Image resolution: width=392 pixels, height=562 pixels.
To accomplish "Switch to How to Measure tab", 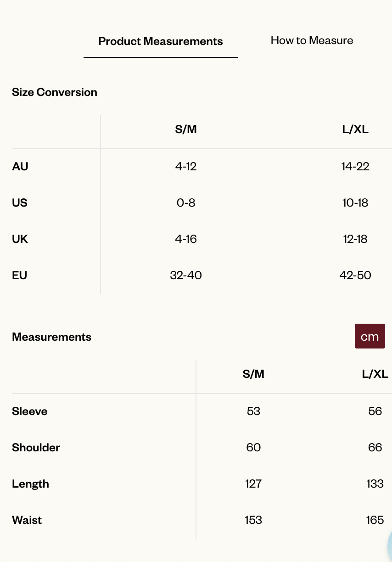I will pyautogui.click(x=312, y=40).
